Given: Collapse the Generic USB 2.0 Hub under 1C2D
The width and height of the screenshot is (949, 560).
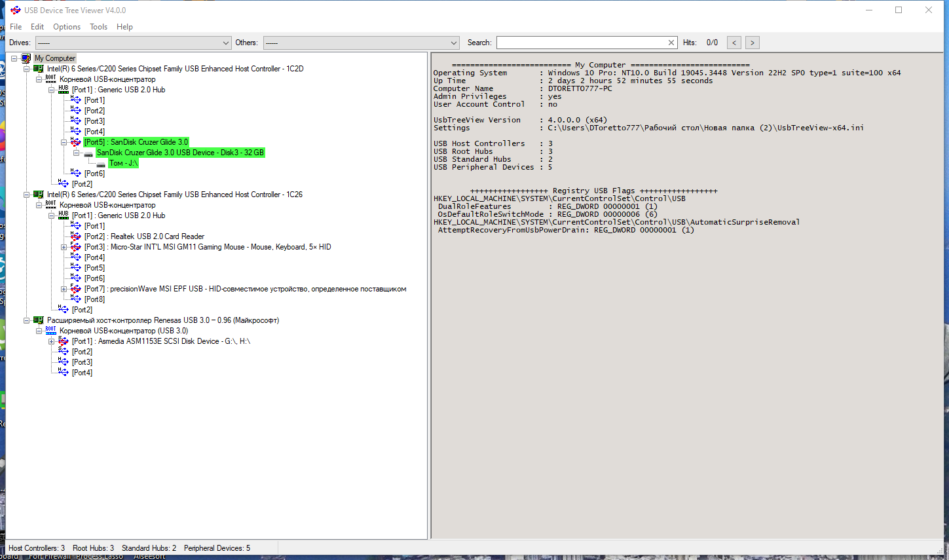Looking at the screenshot, I should pyautogui.click(x=52, y=90).
